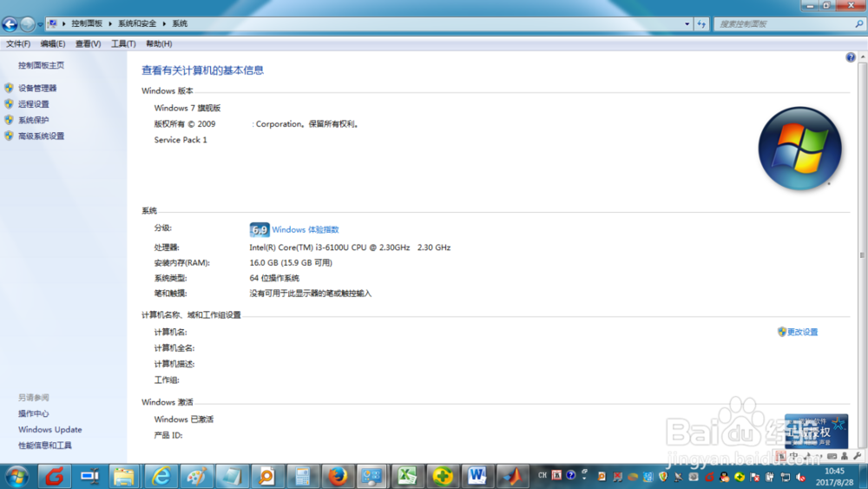Image resolution: width=868 pixels, height=489 pixels.
Task: Click the power plug tray icon
Action: click(x=769, y=477)
